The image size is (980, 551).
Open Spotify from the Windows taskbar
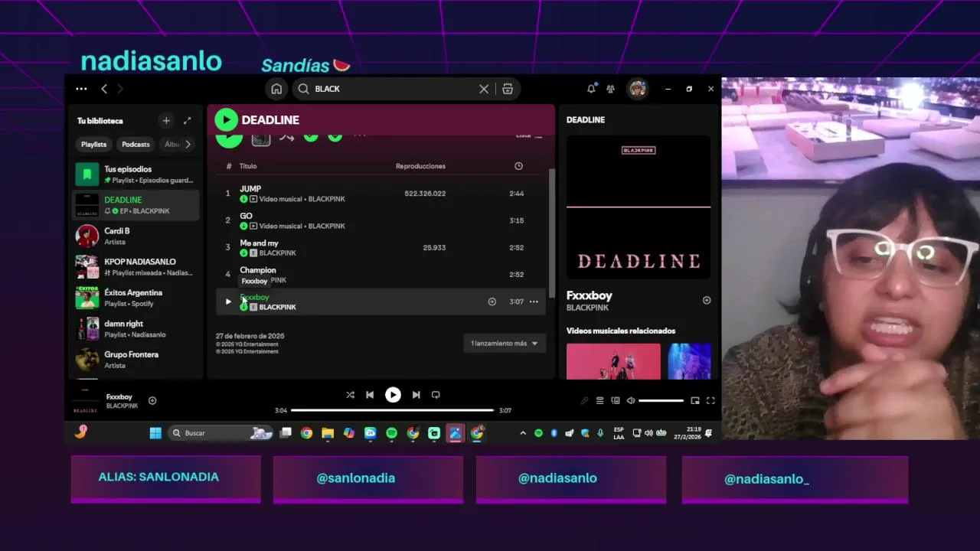click(x=391, y=433)
